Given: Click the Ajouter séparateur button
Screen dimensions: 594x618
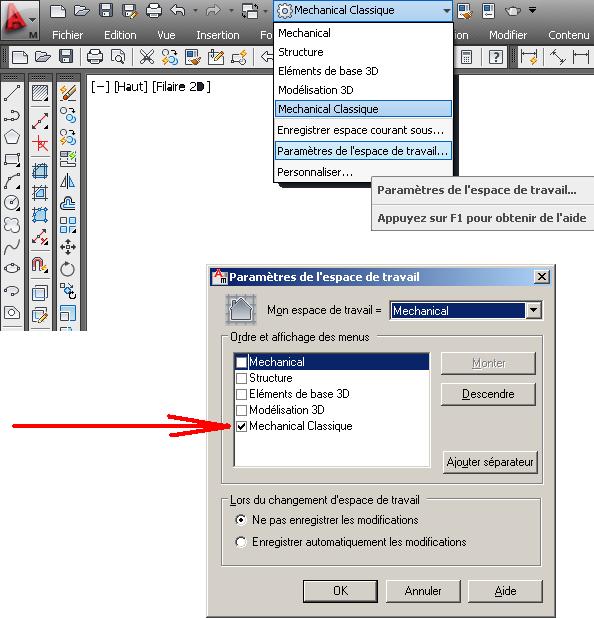Looking at the screenshot, I should coord(490,462).
